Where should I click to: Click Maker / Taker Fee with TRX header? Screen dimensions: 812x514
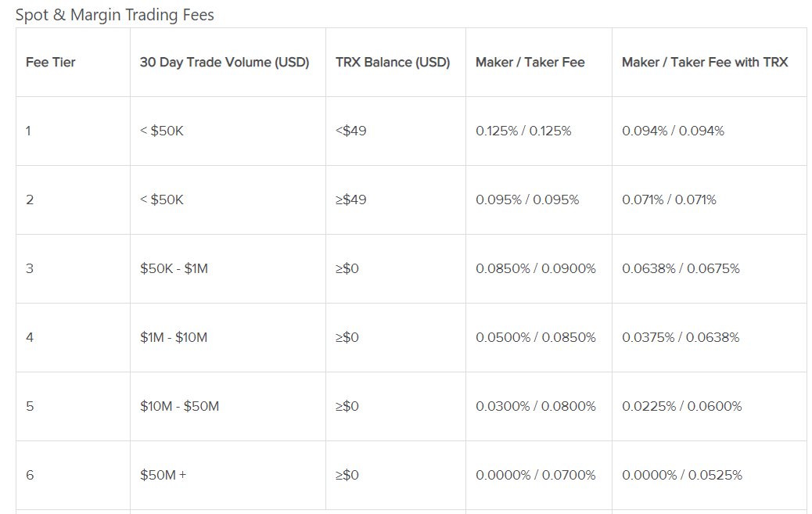(x=705, y=62)
